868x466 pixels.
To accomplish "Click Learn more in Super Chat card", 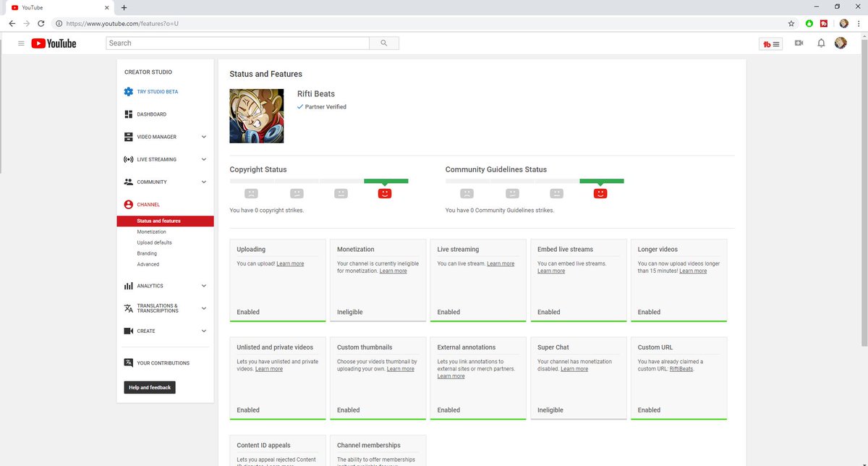I will [x=574, y=369].
